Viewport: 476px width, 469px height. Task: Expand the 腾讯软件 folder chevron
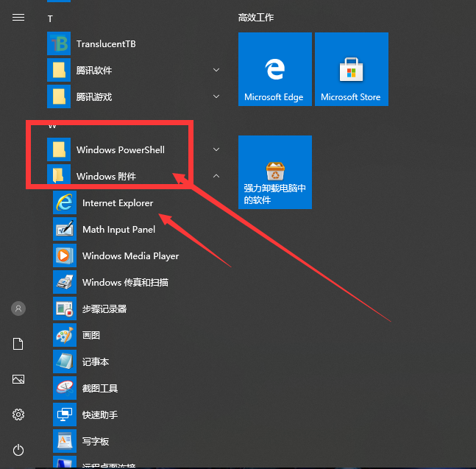pyautogui.click(x=216, y=71)
